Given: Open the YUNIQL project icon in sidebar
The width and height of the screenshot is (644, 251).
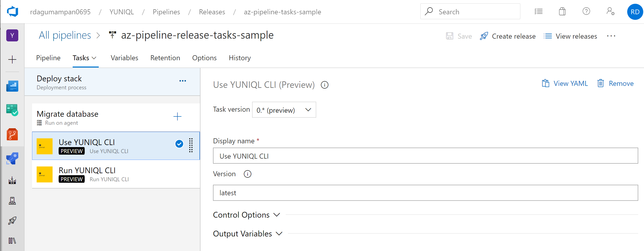Looking at the screenshot, I should click(x=12, y=35).
